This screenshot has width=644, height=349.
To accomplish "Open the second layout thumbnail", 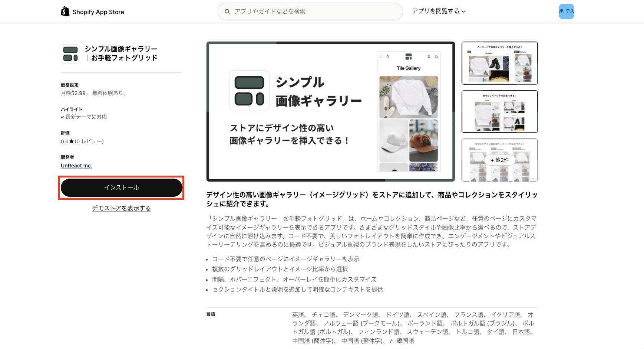I will (x=499, y=111).
